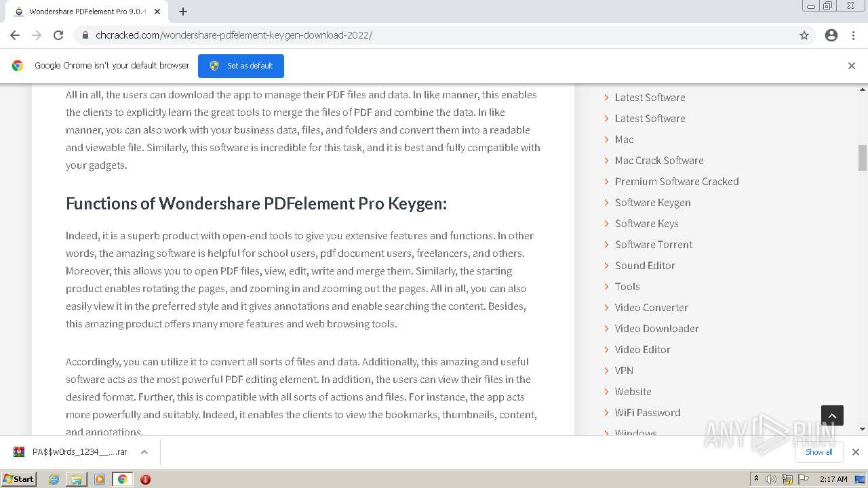
Task: Open Windows Explorer folder icon in taskbar
Action: pyautogui.click(x=77, y=479)
